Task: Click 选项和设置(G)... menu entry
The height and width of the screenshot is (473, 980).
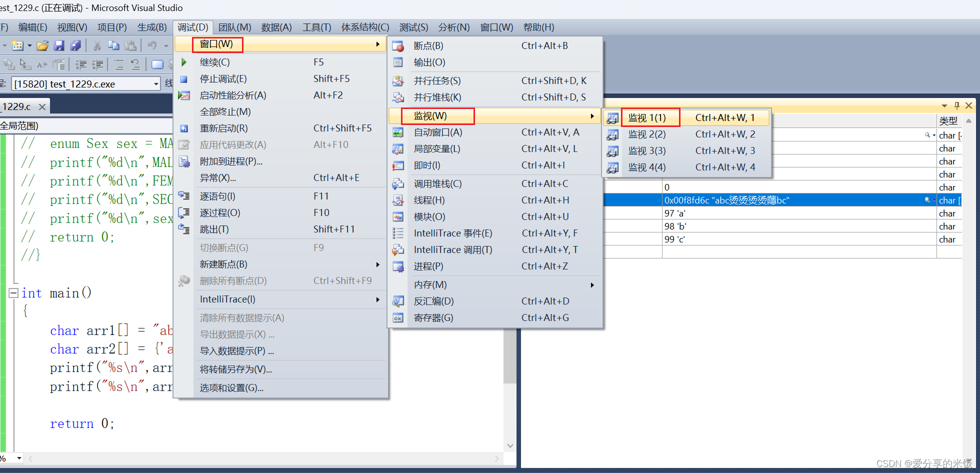Action: (281, 388)
